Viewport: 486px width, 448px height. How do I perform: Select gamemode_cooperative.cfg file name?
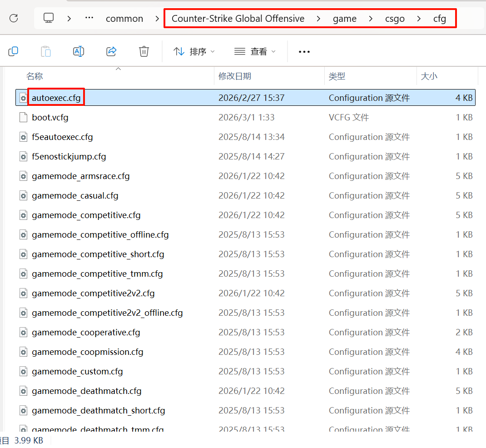tap(86, 332)
